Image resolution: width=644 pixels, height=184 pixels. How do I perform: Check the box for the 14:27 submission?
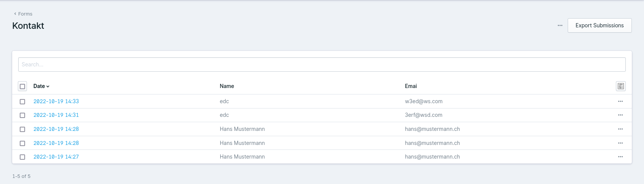tap(22, 157)
